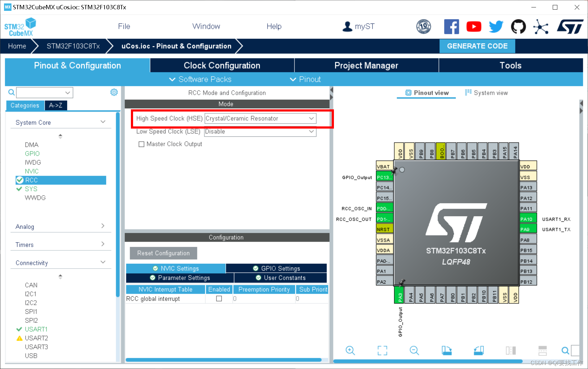
Task: Select NVIC in System Core list
Action: coord(32,171)
